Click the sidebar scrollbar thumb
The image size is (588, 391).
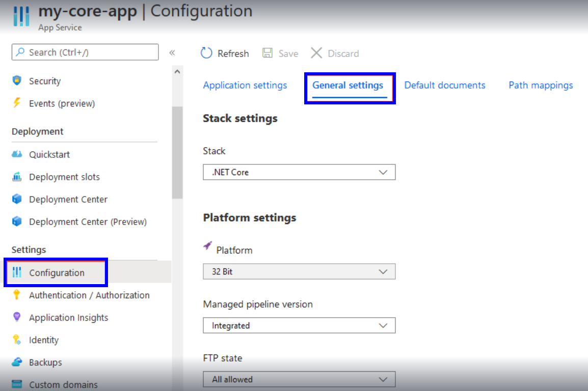tap(177, 152)
